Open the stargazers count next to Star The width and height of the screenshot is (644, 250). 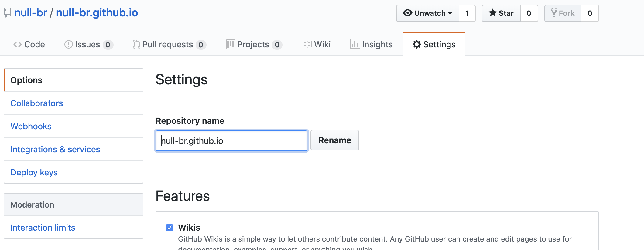[529, 13]
